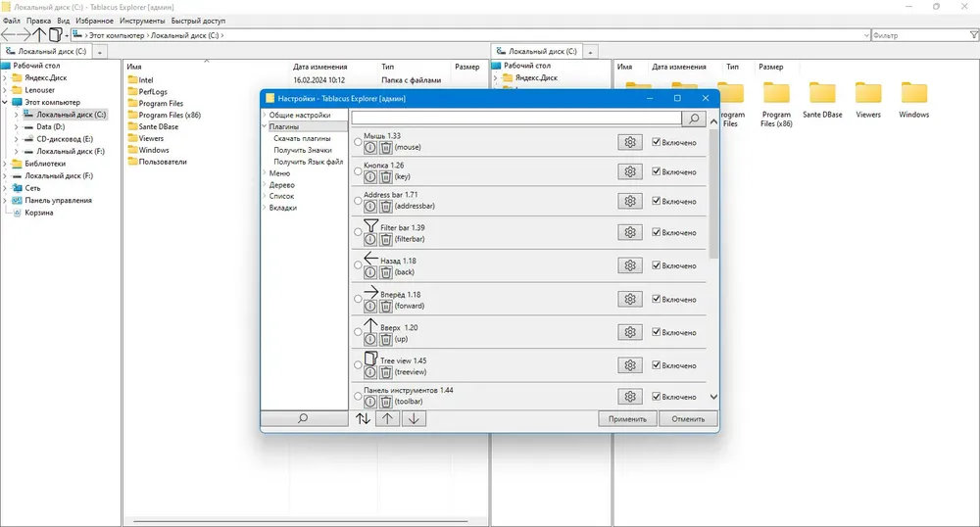Open the Файл menu

[11, 21]
